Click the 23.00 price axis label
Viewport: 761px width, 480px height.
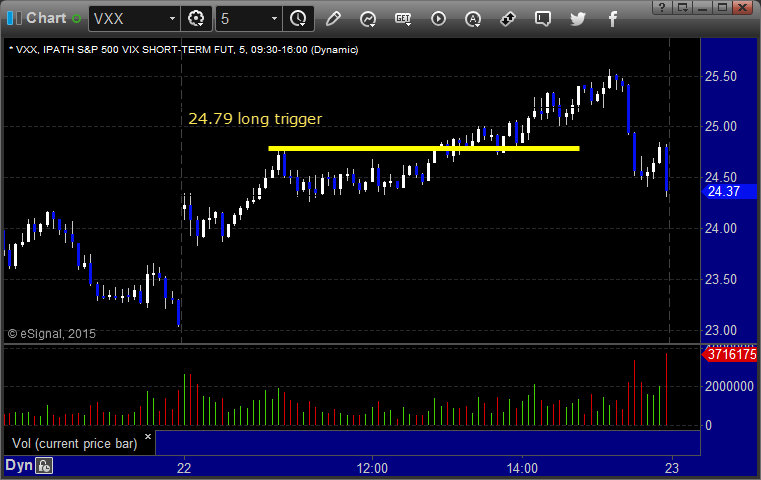point(721,331)
